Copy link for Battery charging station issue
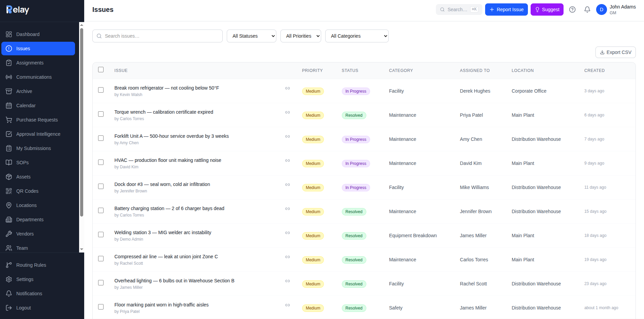Screen dimensions: 644x319 click(x=288, y=209)
